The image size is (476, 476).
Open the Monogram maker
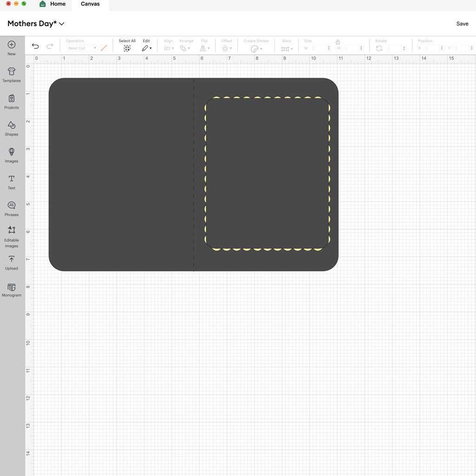click(x=12, y=290)
